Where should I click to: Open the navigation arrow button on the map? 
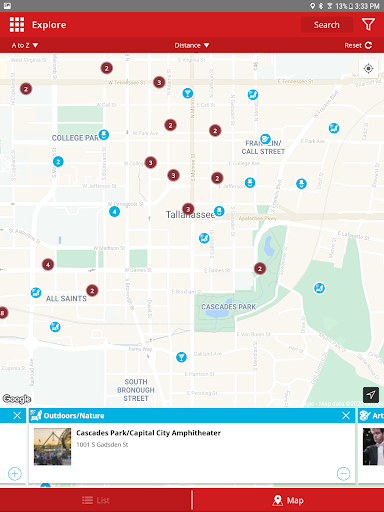pyautogui.click(x=371, y=395)
